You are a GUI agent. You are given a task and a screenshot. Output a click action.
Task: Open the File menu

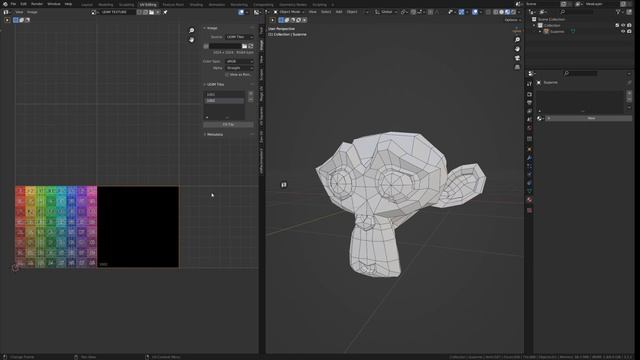pos(13,4)
